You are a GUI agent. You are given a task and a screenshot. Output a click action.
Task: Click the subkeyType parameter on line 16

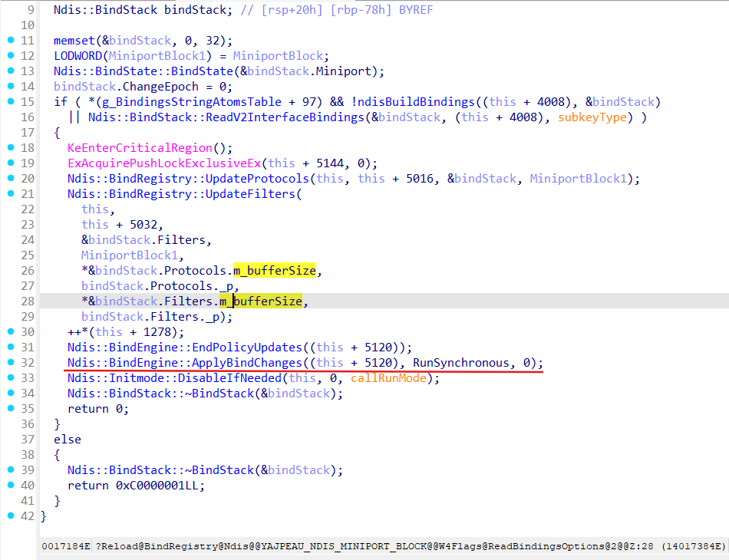click(592, 117)
